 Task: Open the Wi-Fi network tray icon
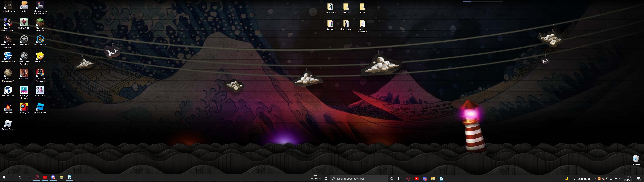[611, 179]
